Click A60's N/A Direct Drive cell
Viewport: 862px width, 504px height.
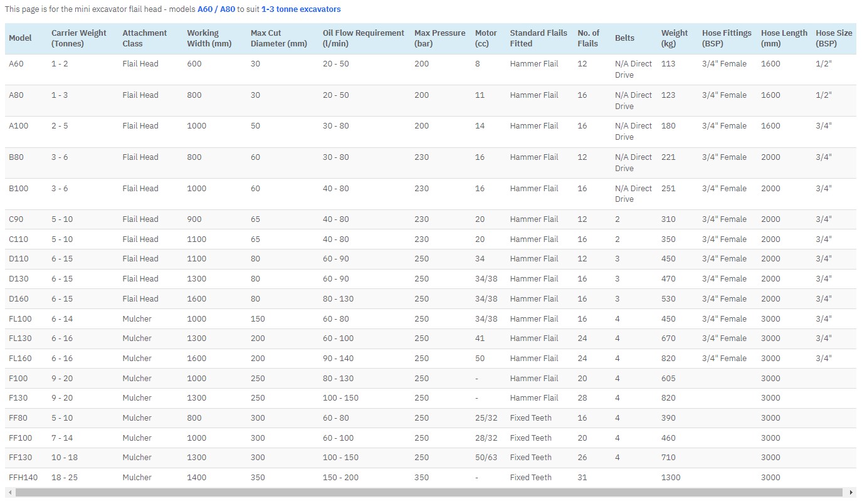634,70
